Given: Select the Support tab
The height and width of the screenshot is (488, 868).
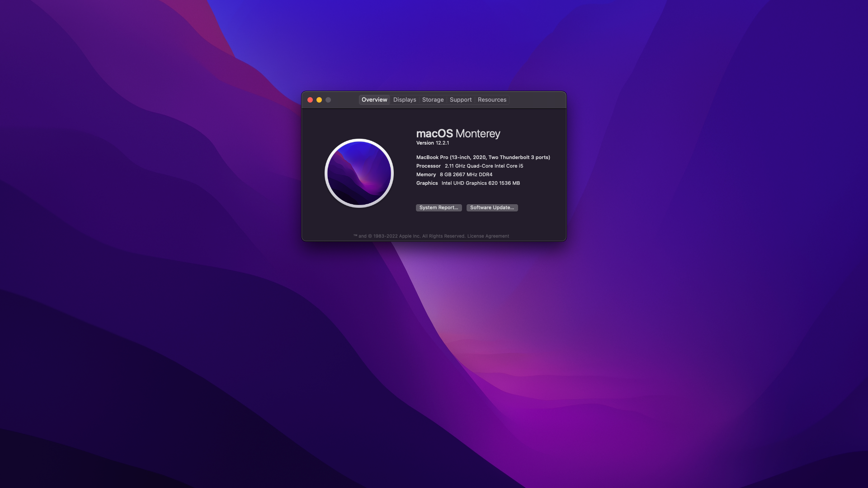Looking at the screenshot, I should pos(460,100).
